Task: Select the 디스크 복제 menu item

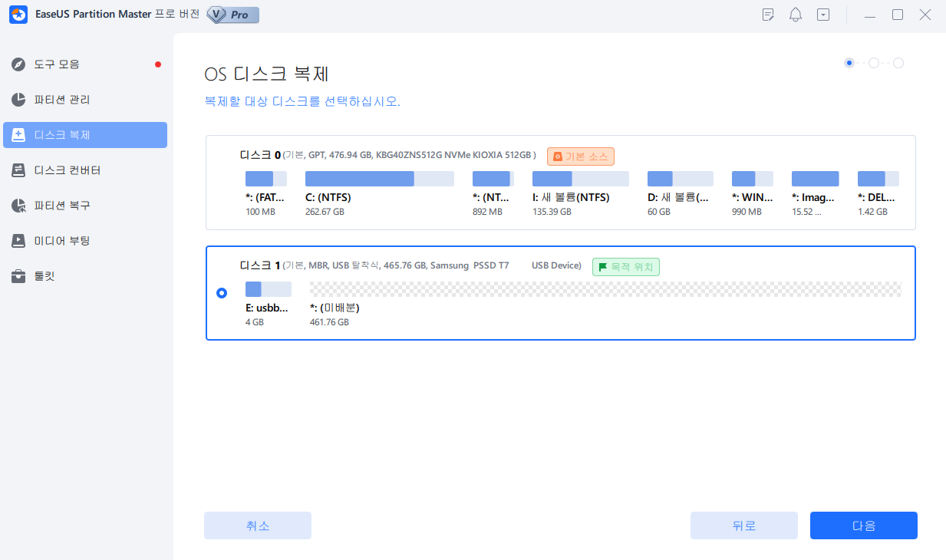Action: (x=85, y=135)
